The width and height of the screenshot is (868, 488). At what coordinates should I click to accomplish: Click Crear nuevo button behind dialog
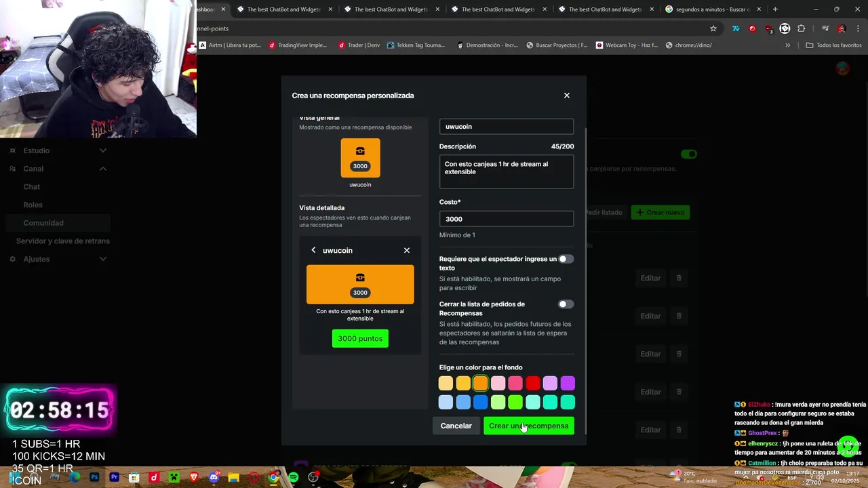pyautogui.click(x=660, y=212)
